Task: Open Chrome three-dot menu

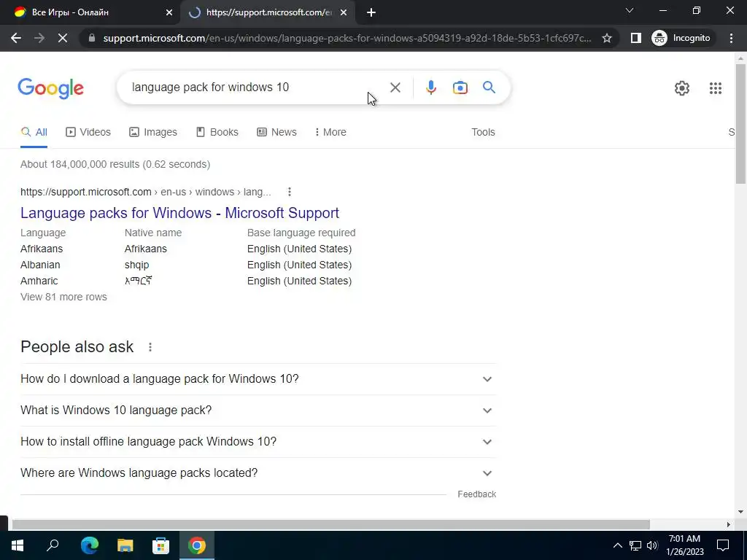Action: coord(731,38)
